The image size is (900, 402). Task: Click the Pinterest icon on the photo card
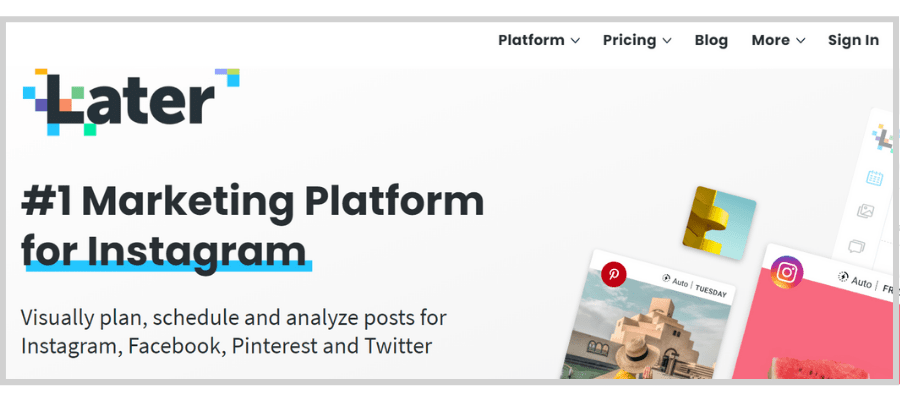click(x=614, y=274)
